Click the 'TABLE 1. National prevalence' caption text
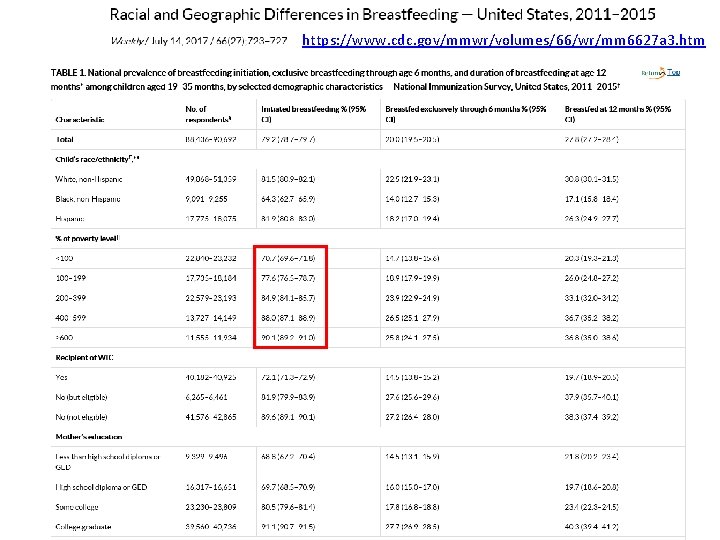720x540 pixels. tap(335, 79)
